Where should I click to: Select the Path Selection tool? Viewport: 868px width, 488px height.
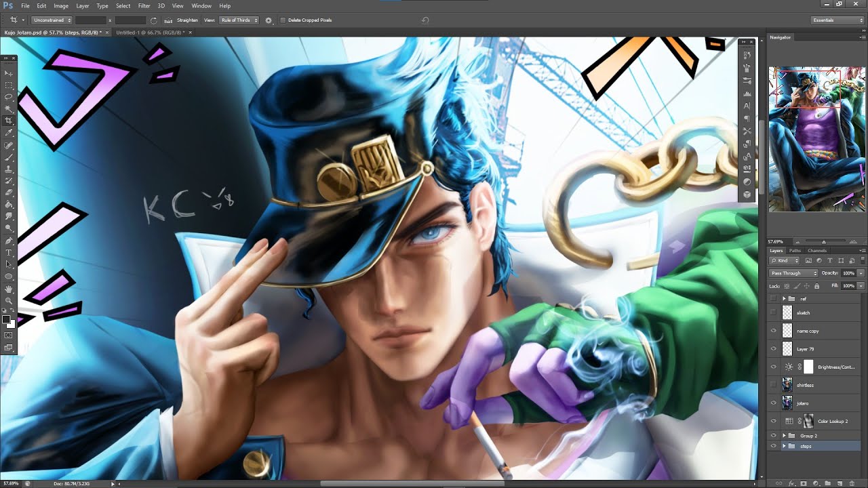click(9, 264)
